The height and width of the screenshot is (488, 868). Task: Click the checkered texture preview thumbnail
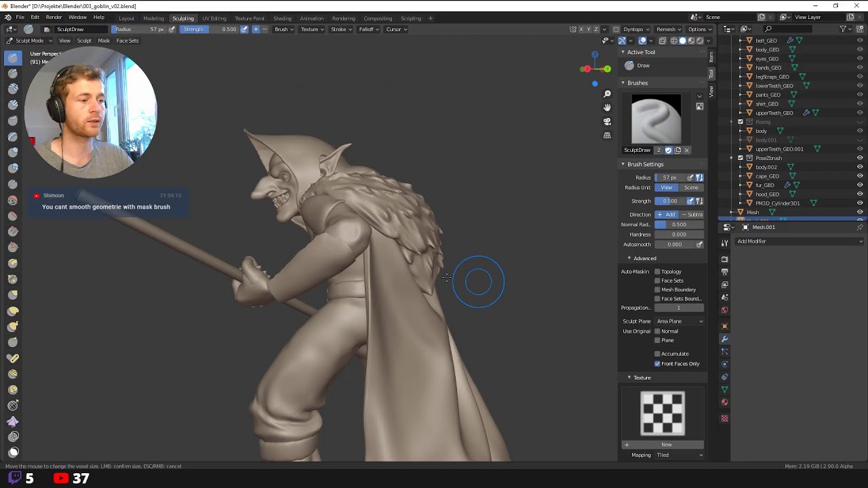(x=663, y=413)
